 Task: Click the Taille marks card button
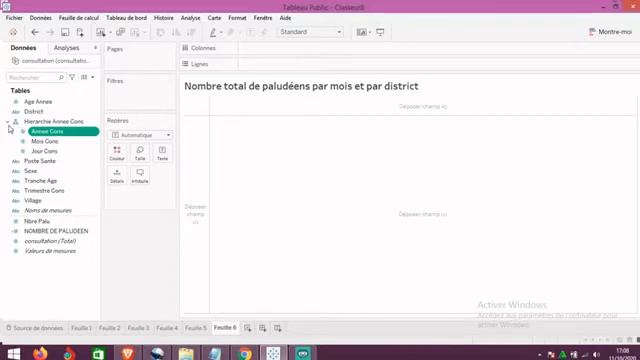(140, 153)
